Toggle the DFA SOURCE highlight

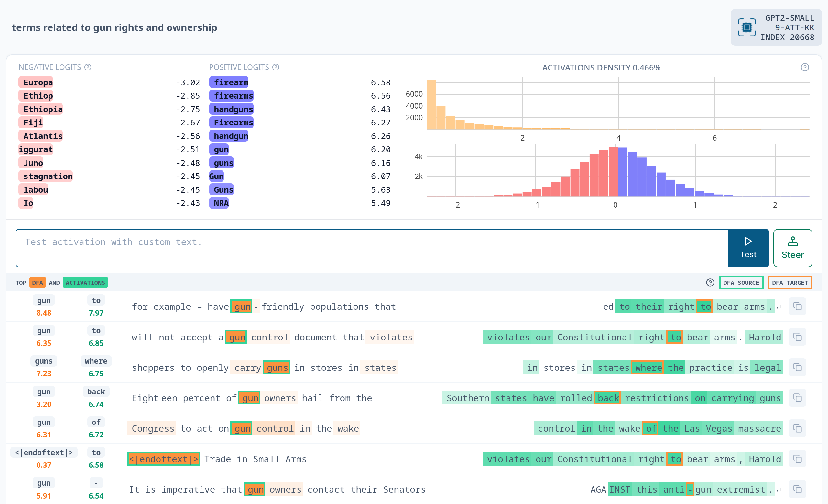point(741,283)
